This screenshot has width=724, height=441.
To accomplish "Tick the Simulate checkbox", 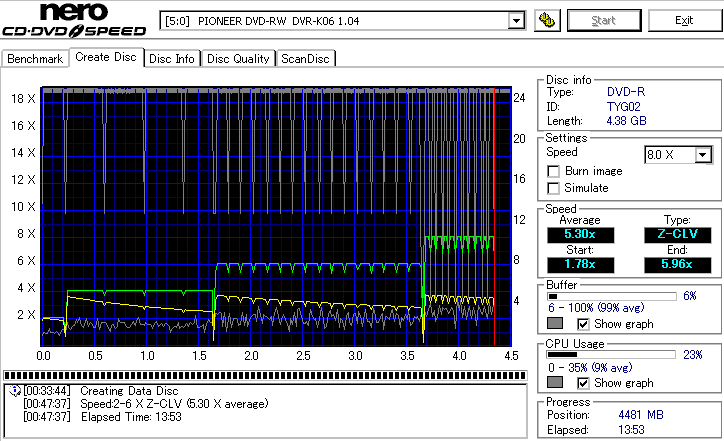I will pyautogui.click(x=553, y=188).
